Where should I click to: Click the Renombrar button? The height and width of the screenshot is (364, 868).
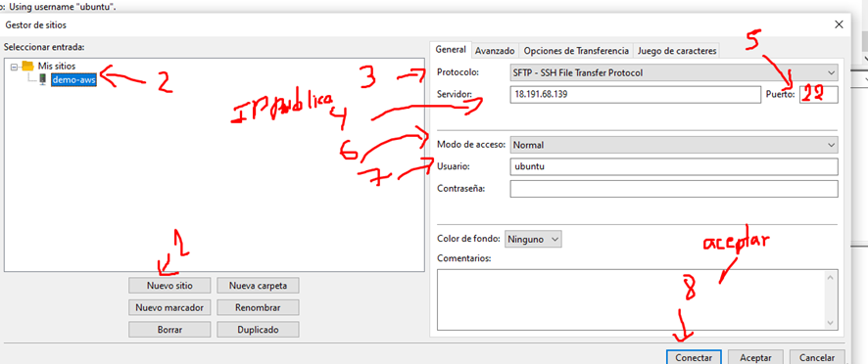coord(258,307)
